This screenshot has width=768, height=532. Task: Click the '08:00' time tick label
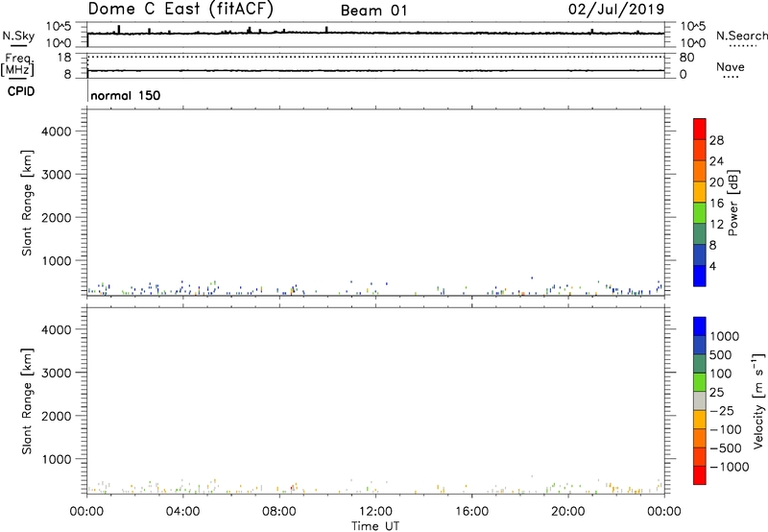point(279,512)
